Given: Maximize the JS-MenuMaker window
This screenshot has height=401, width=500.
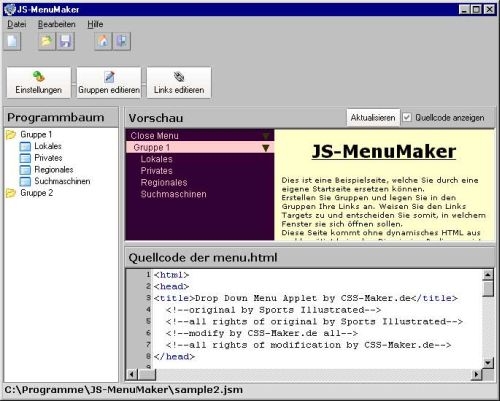Looking at the screenshot, I should [477, 10].
